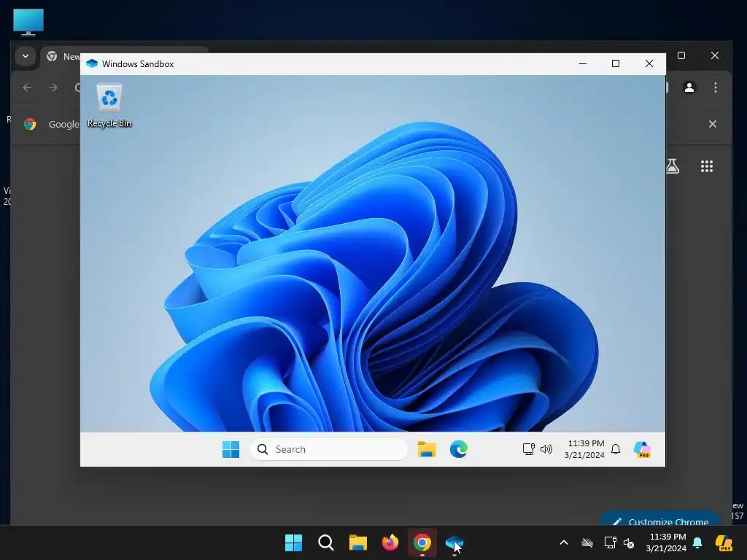Screen dimensions: 747x560
Task: Open host taskbar File Explorer
Action: 357,542
